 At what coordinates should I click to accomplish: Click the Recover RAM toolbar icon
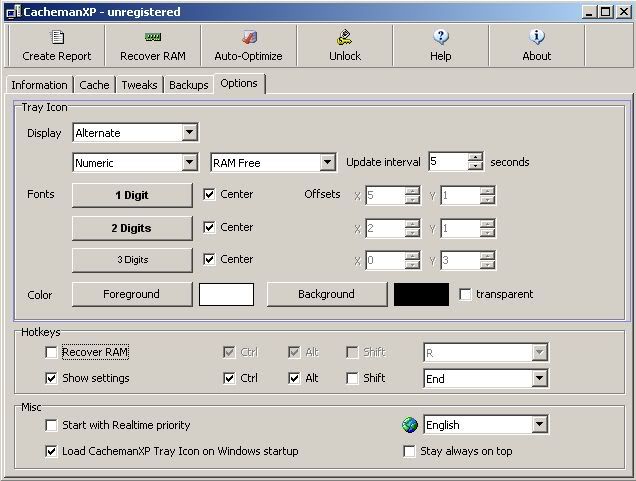153,38
